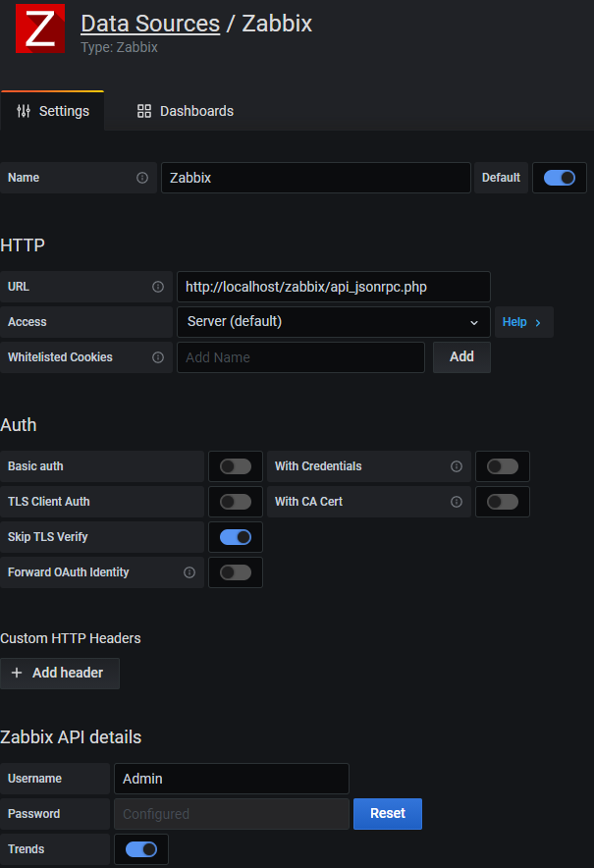This screenshot has height=868, width=594.
Task: Click the plus icon on Add header
Action: coord(17,673)
